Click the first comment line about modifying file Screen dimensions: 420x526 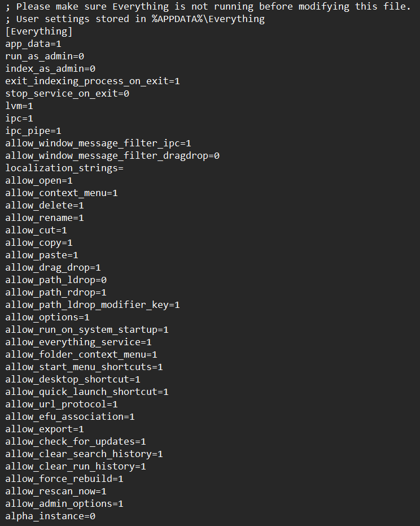tap(208, 7)
